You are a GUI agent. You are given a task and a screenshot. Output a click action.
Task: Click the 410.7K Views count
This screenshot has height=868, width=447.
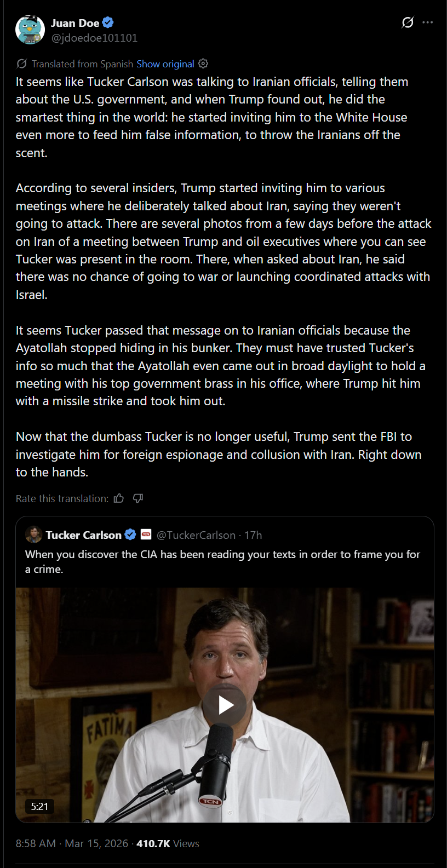click(168, 843)
